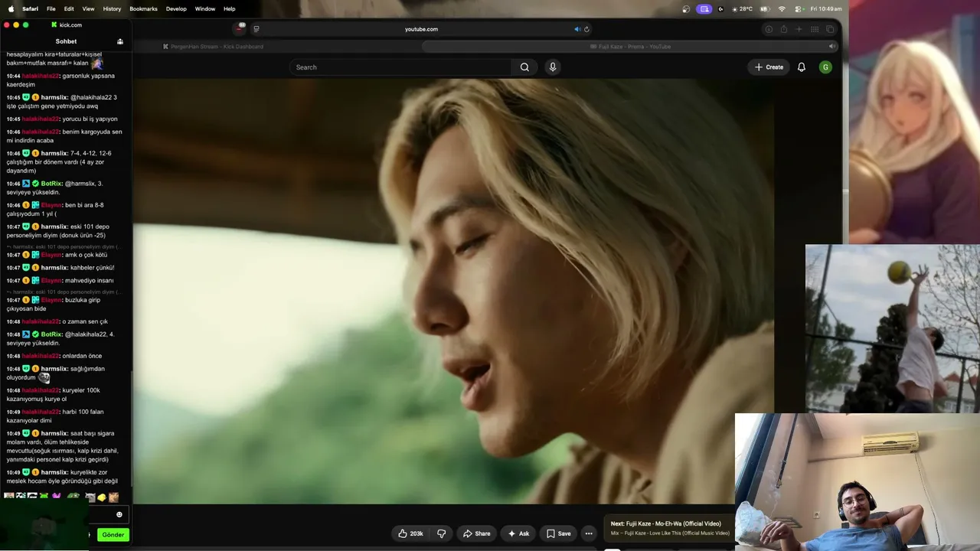The image size is (980, 551).
Task: Open the View menu
Action: [88, 8]
